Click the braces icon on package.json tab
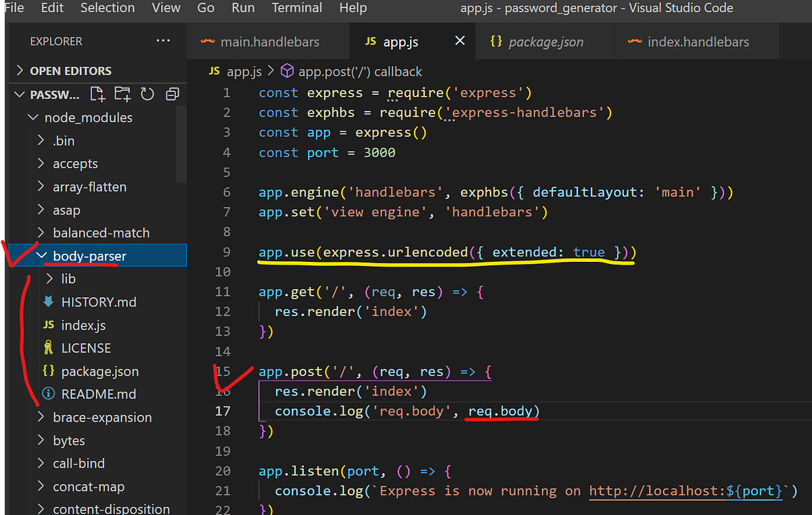 [x=495, y=41]
